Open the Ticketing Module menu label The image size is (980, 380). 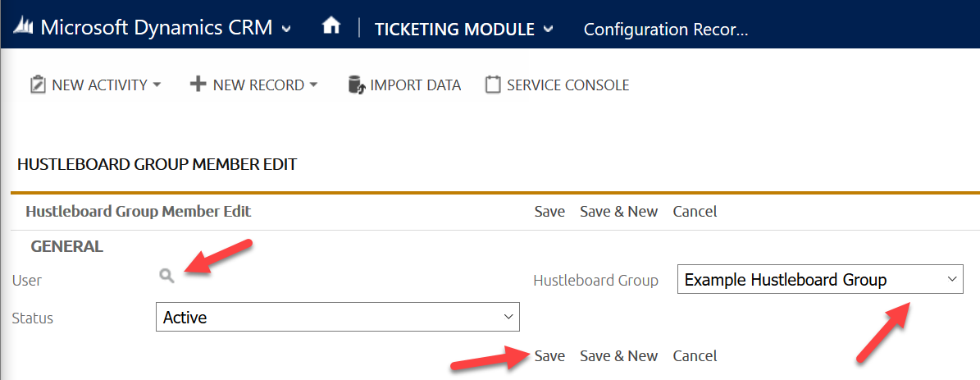(454, 29)
